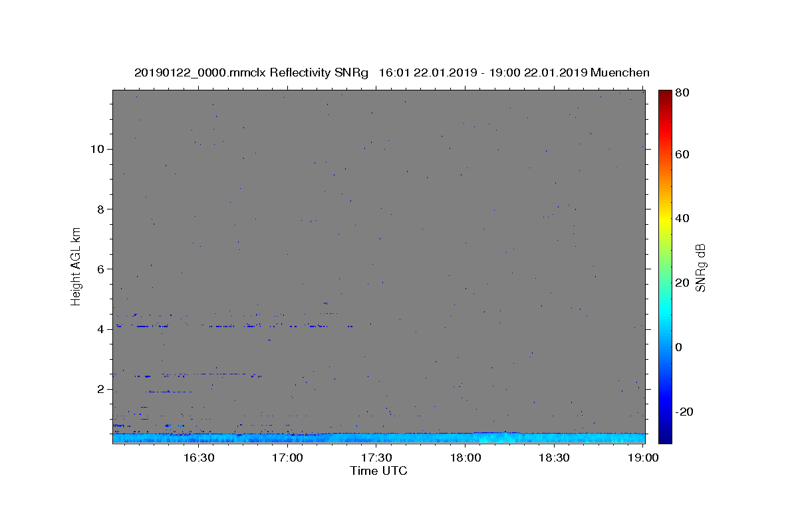This screenshot has width=798, height=532.
Task: Click the height tick label 2
Action: click(x=102, y=390)
